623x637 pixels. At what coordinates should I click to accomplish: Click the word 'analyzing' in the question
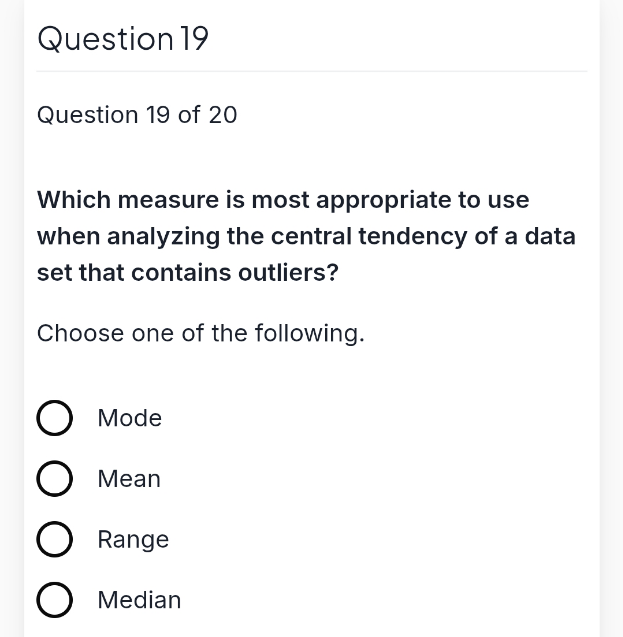tap(163, 237)
